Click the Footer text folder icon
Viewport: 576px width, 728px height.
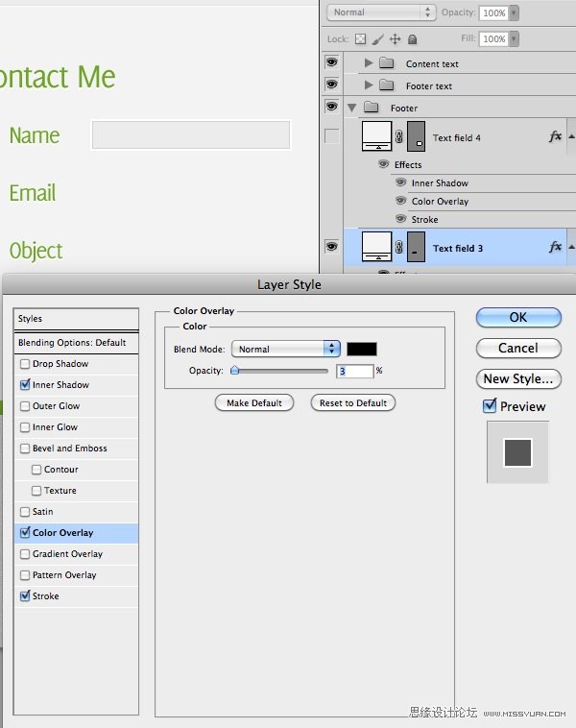coord(386,85)
